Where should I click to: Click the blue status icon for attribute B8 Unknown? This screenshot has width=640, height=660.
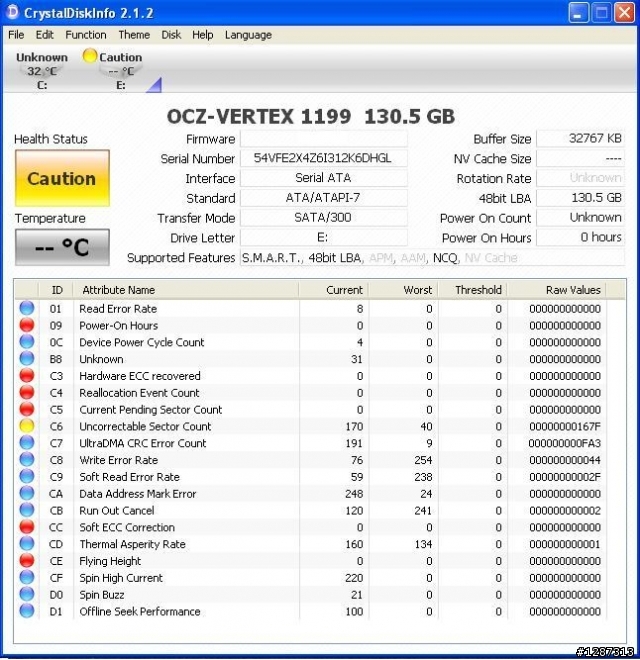click(27, 359)
